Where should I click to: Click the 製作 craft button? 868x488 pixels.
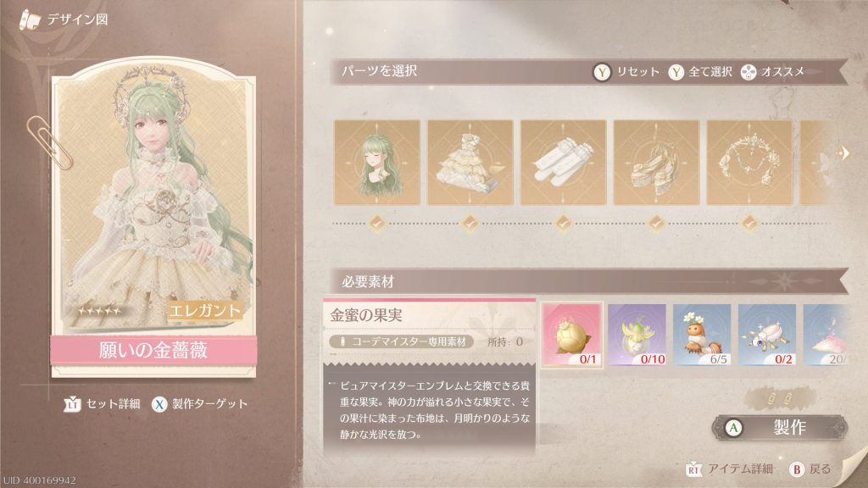[x=780, y=427]
